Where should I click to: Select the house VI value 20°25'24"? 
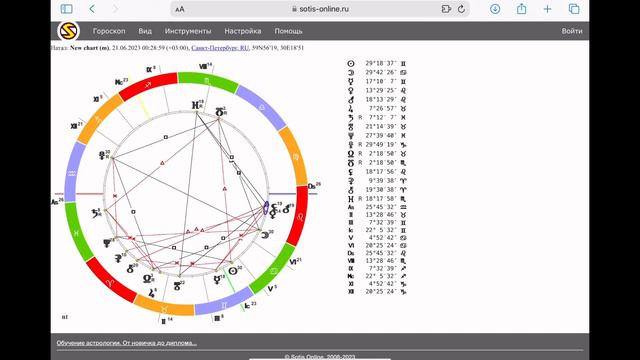(x=381, y=245)
